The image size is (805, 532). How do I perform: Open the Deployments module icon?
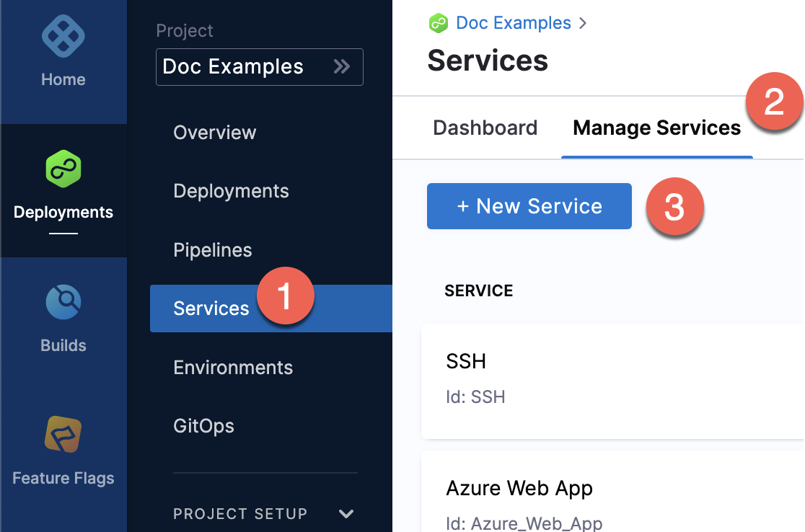(63, 169)
